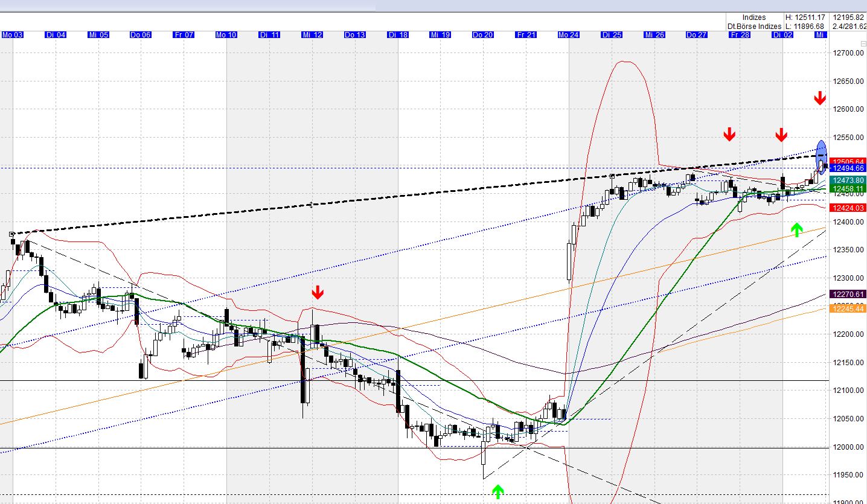Click the "12600.00" price axis label
Screen dimensions: 867x504
tap(848, 109)
